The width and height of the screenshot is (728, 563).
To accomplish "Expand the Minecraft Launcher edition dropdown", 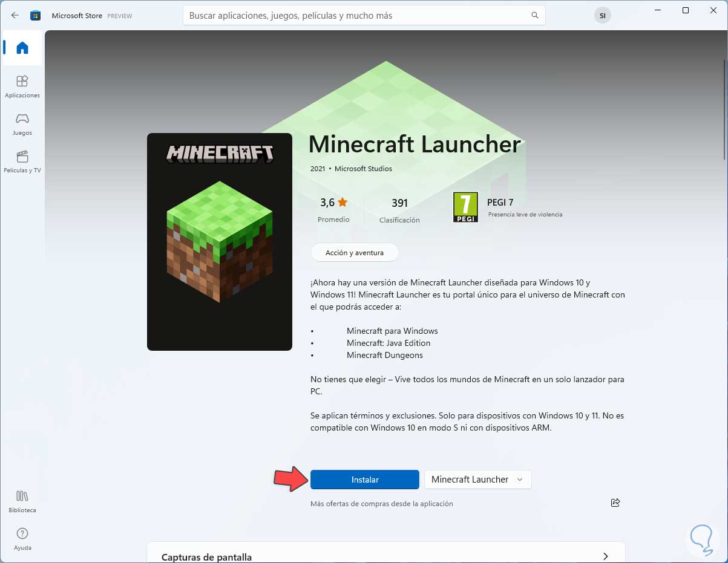I will click(477, 480).
